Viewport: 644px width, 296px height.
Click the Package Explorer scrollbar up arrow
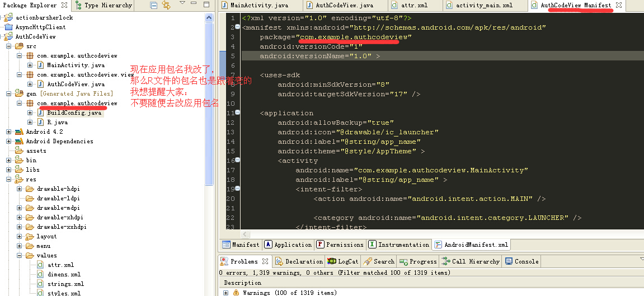pyautogui.click(x=209, y=18)
